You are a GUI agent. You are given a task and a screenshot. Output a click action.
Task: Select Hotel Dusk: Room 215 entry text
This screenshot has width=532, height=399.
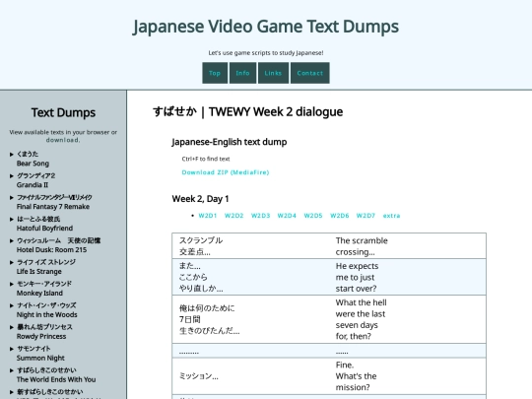point(51,249)
